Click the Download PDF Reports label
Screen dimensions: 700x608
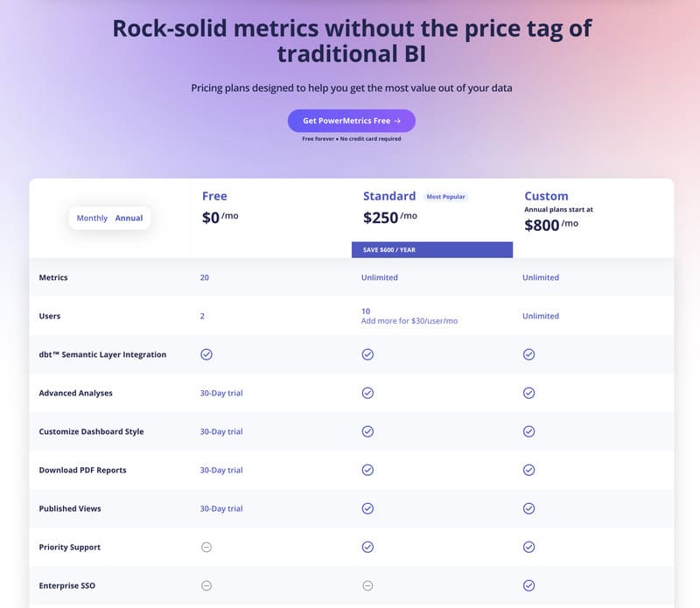tap(82, 470)
